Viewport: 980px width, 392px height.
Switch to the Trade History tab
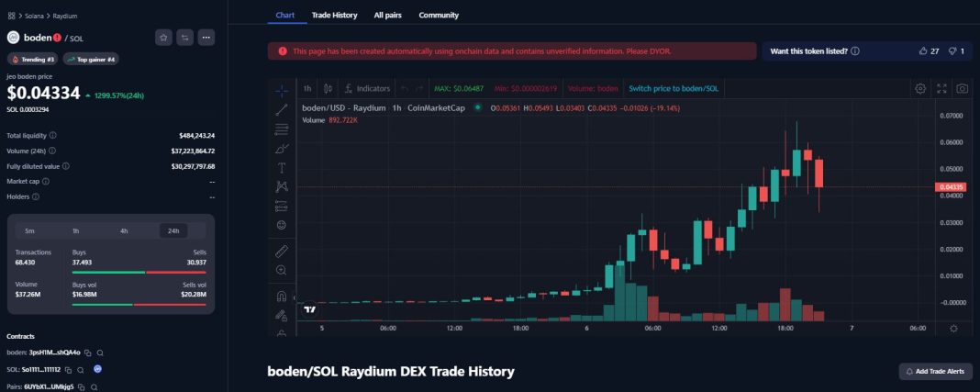334,15
